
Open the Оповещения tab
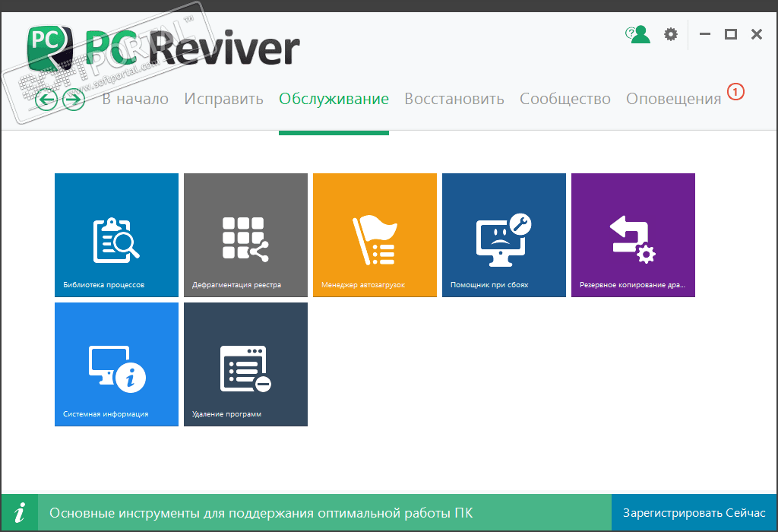pyautogui.click(x=674, y=99)
